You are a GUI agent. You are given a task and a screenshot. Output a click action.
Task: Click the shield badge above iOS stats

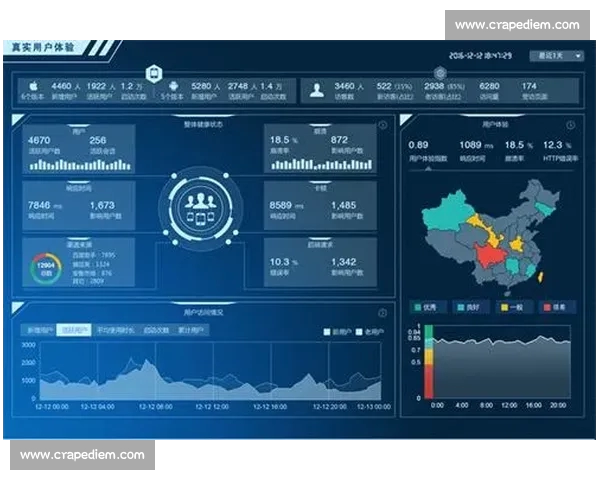[x=154, y=72]
